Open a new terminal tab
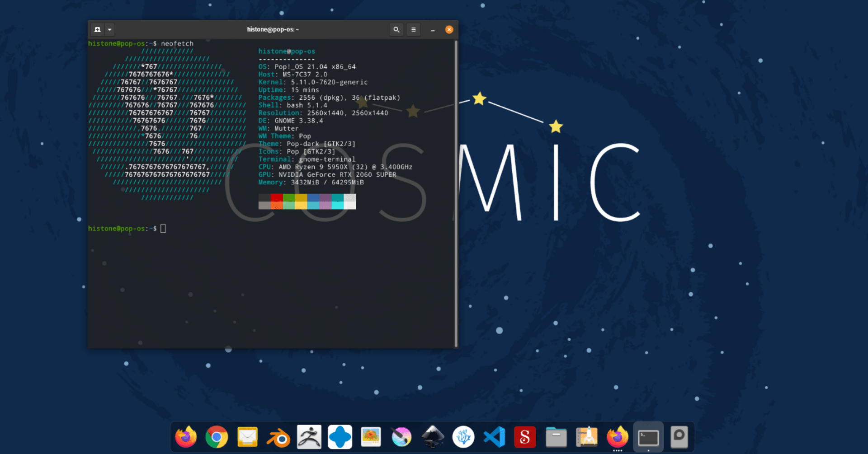868x454 pixels. (97, 30)
